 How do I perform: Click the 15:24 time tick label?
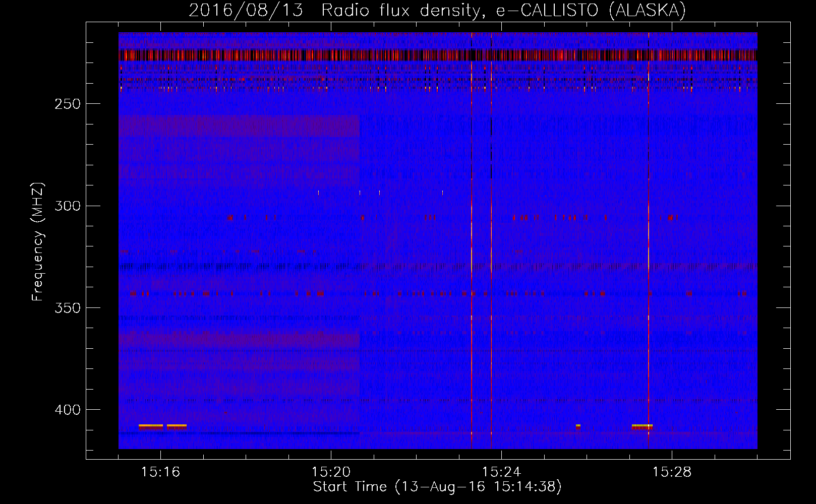501,472
